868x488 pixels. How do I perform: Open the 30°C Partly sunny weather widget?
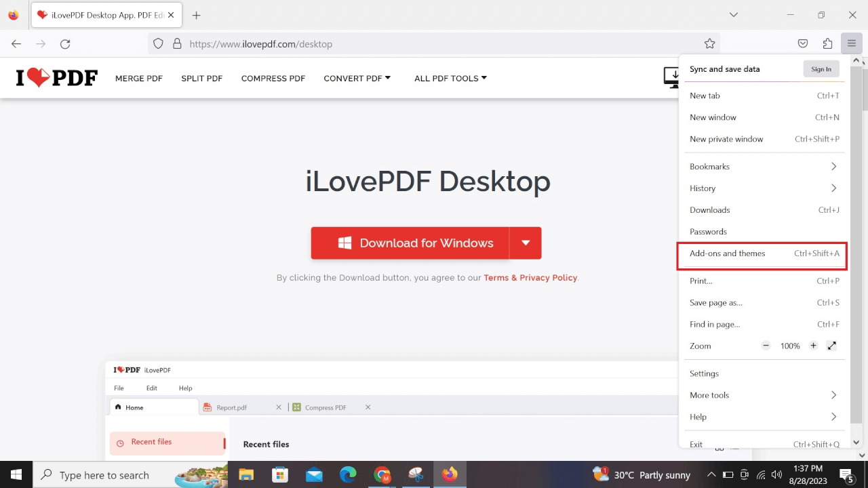tap(642, 474)
